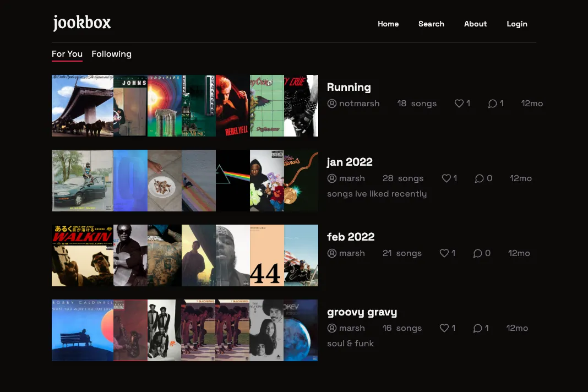The image size is (588, 392).
Task: Switch to the Following tab
Action: pos(111,54)
